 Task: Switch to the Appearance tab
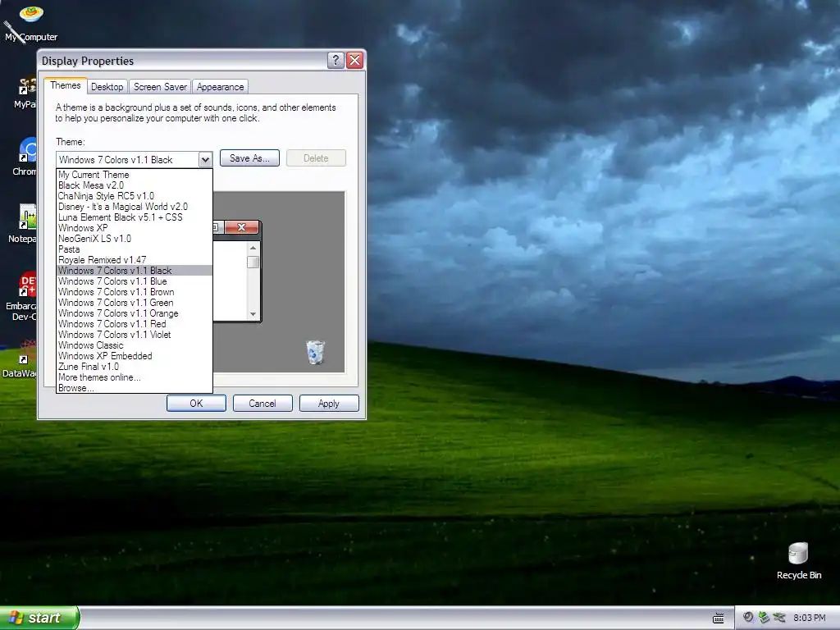[x=220, y=87]
